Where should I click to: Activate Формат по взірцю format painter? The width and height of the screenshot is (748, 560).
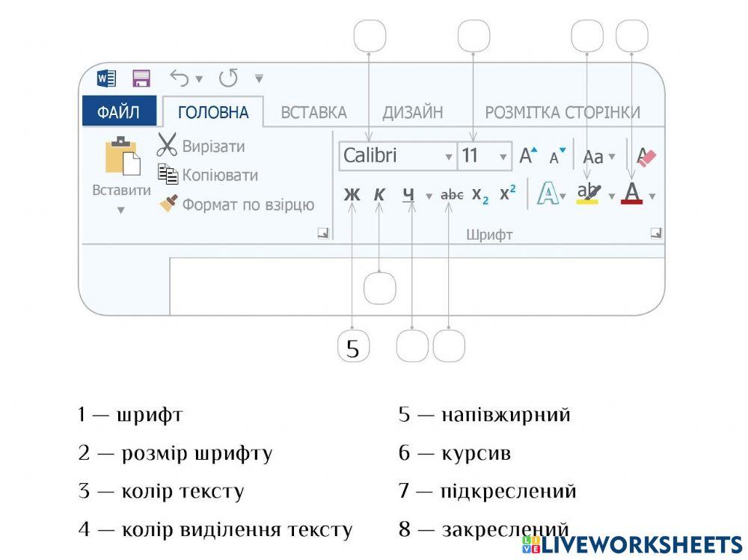pyautogui.click(x=168, y=203)
